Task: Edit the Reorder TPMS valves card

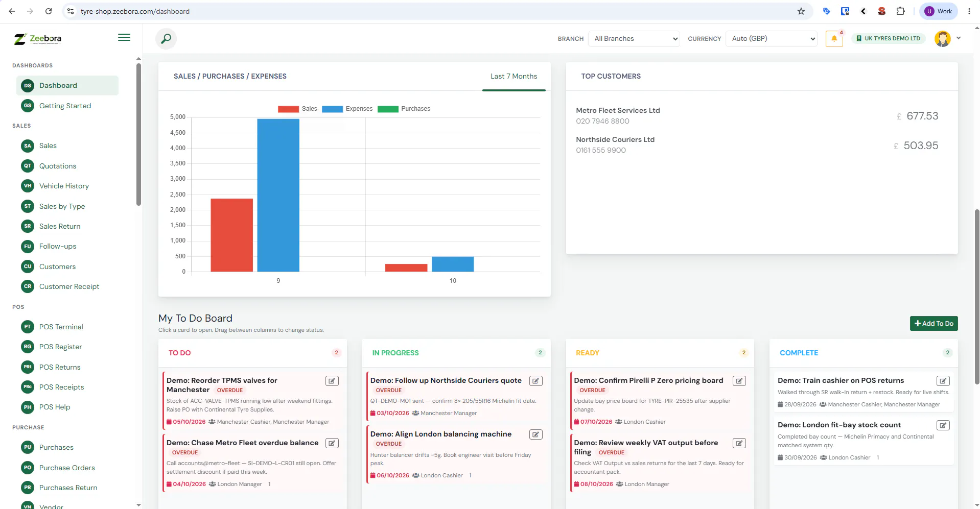Action: 332,381
